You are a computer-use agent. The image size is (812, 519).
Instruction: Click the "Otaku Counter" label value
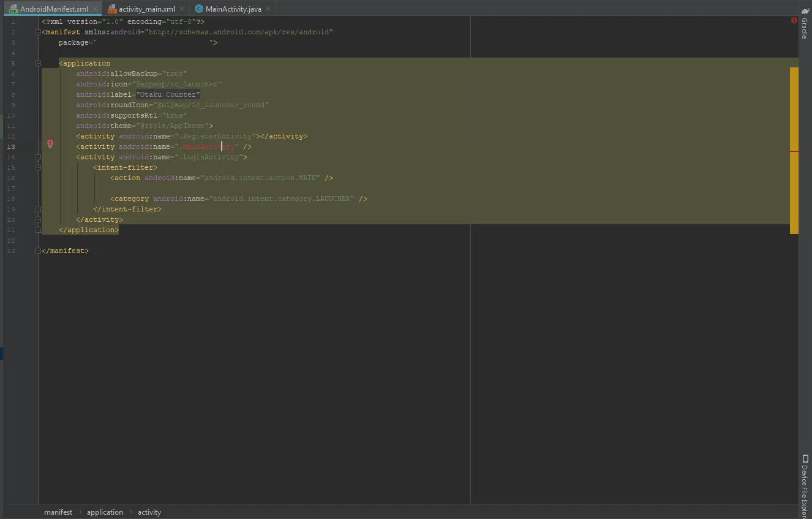click(168, 94)
